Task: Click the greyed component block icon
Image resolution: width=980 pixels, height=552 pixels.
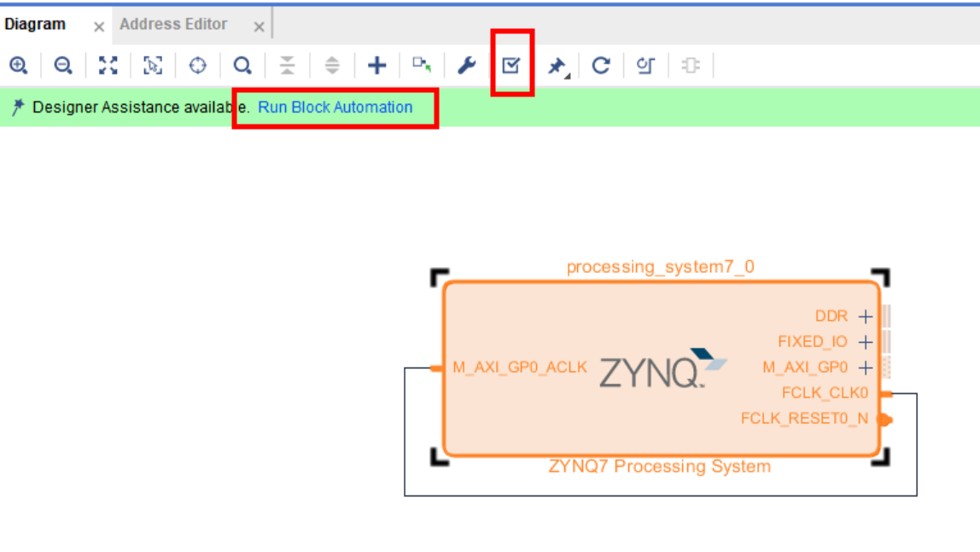Action: tap(691, 65)
